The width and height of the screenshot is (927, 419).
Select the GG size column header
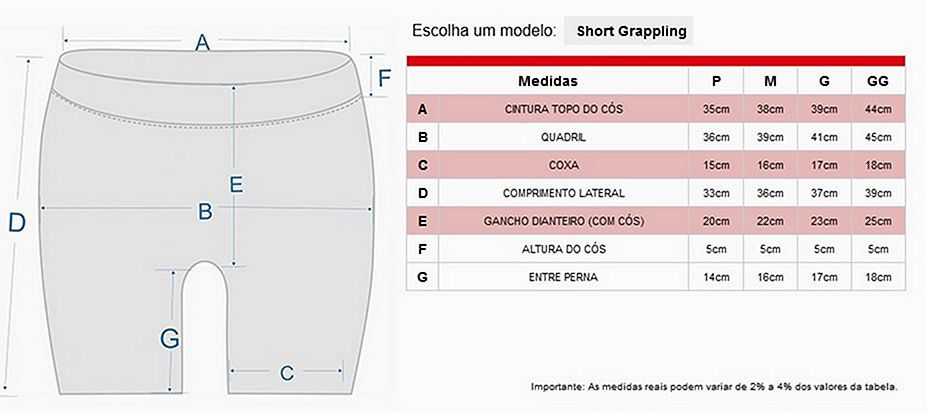point(878,81)
